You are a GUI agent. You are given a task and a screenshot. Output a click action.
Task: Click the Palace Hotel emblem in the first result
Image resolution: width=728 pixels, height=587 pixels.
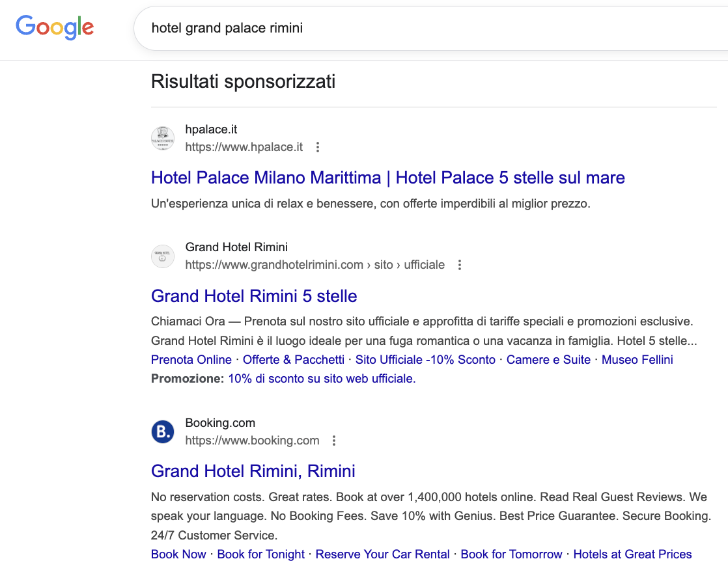coord(163,138)
